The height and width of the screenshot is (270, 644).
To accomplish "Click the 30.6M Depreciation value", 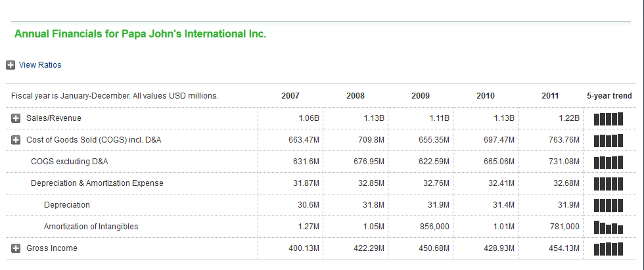I will pyautogui.click(x=308, y=205).
